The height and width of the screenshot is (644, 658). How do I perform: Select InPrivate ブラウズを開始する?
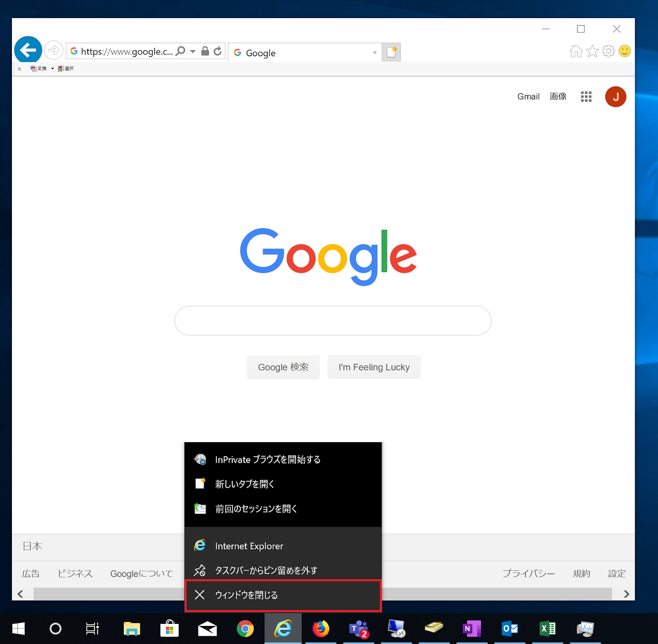[283, 459]
